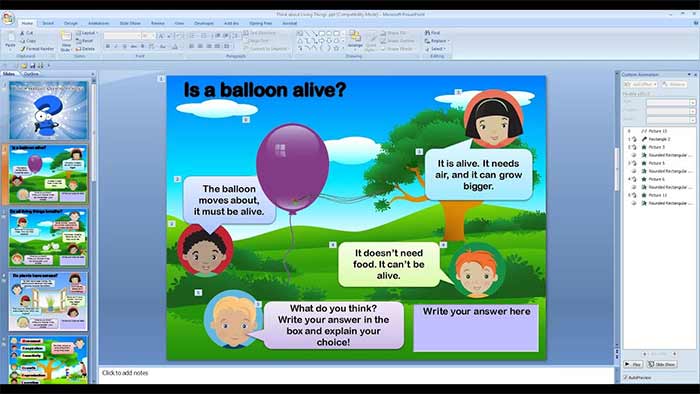This screenshot has width=700, height=394.
Task: Select slide thumbnail with question mark character
Action: [49, 110]
